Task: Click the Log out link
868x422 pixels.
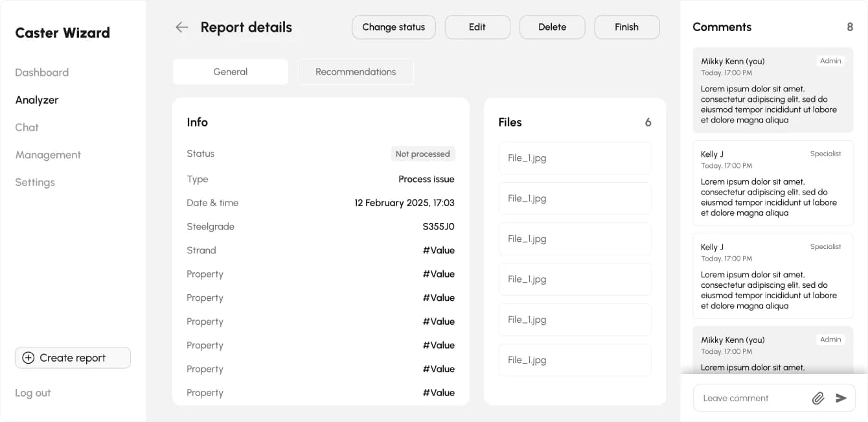Action: [33, 393]
